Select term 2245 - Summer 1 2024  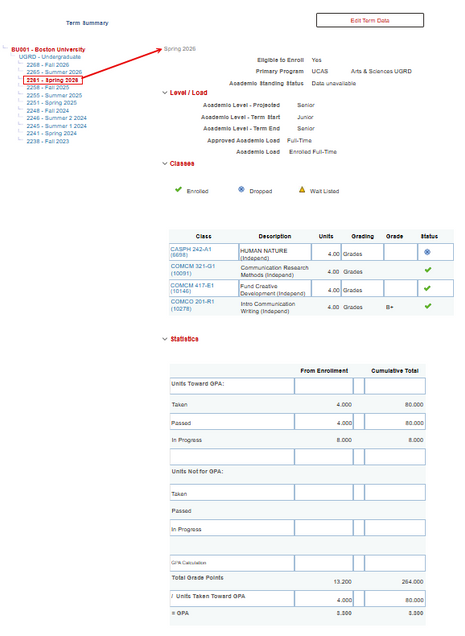tap(56, 126)
